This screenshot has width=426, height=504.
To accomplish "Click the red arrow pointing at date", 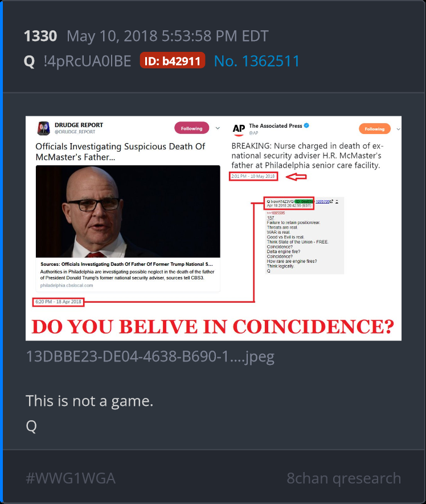I will pos(296,177).
